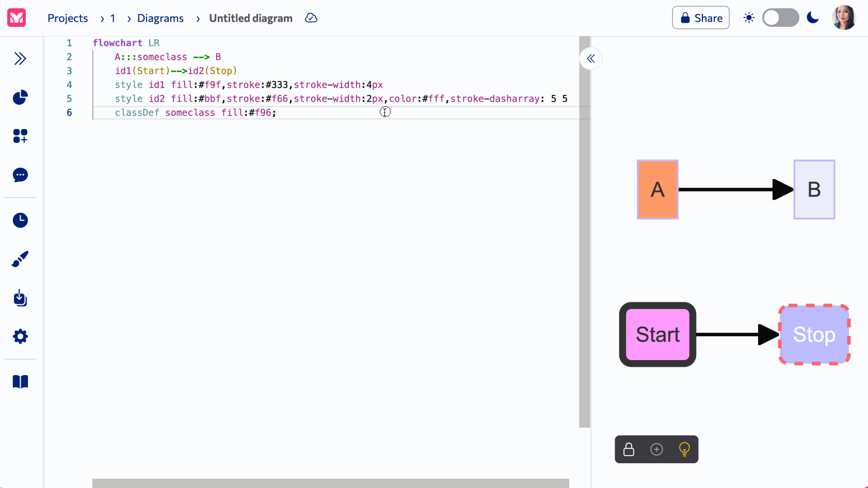
Task: Open the editor settings gear
Action: pos(20,336)
